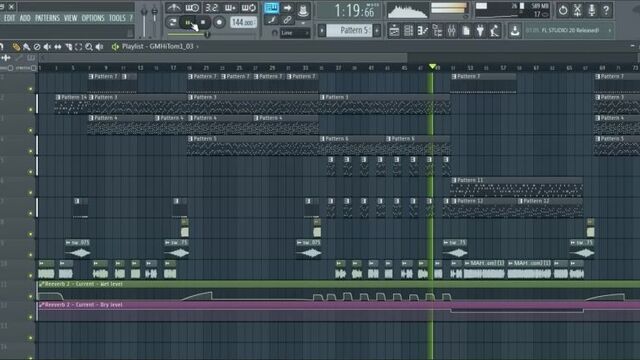Viewport: 640px width, 360px height.
Task: Toggle the blue step-edit keyboard button
Action: (271, 7)
